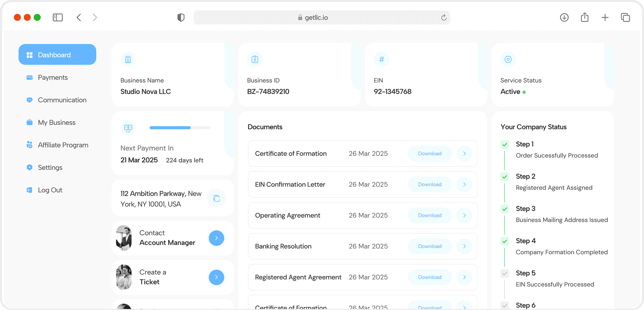Open the Payments menu item
The image size is (644, 310).
pos(53,78)
